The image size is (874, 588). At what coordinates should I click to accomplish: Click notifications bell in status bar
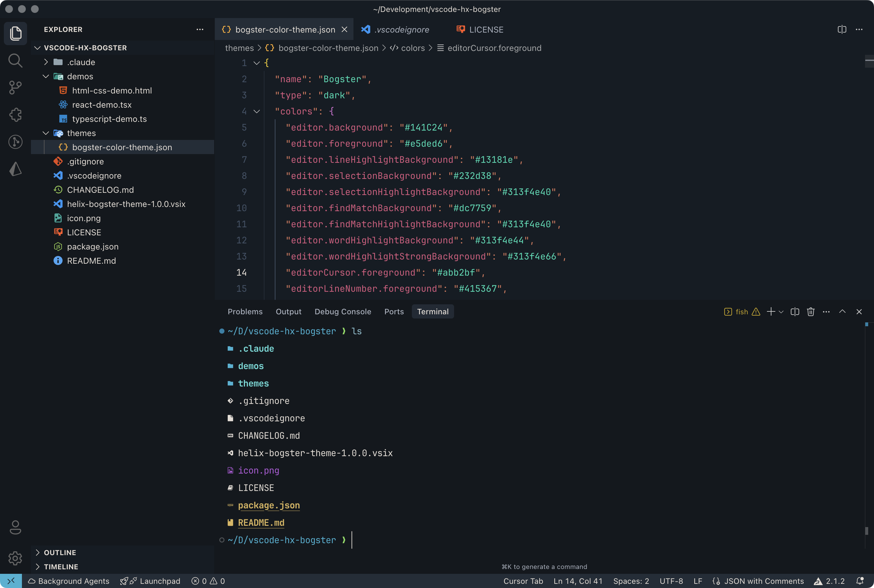point(860,581)
